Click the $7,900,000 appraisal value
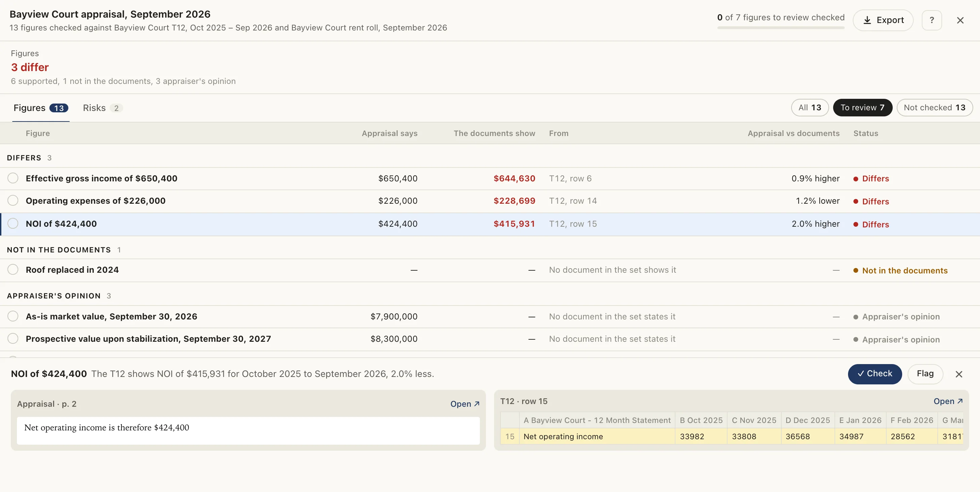Screen dimensions: 980x492 tap(394, 317)
